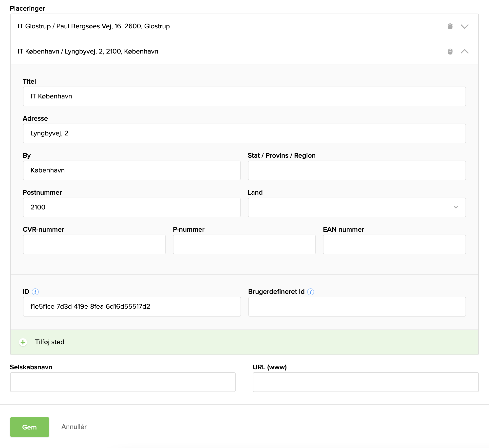
Task: Click the info icon next to ID
Action: coord(35,292)
